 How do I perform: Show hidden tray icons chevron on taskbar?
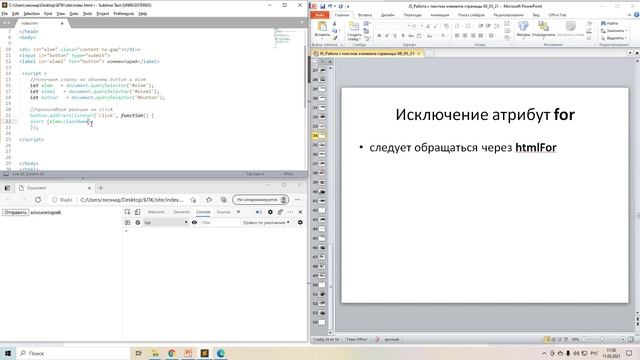coord(544,353)
